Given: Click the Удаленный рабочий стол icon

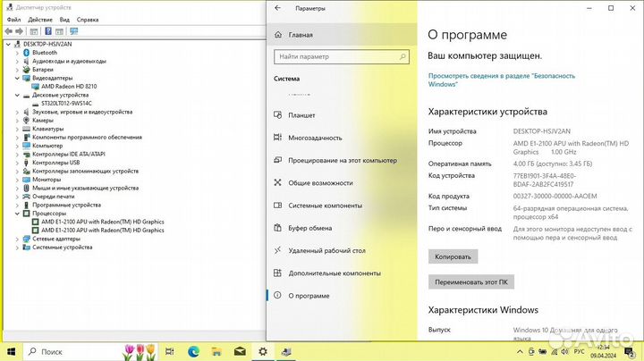Looking at the screenshot, I should (277, 250).
